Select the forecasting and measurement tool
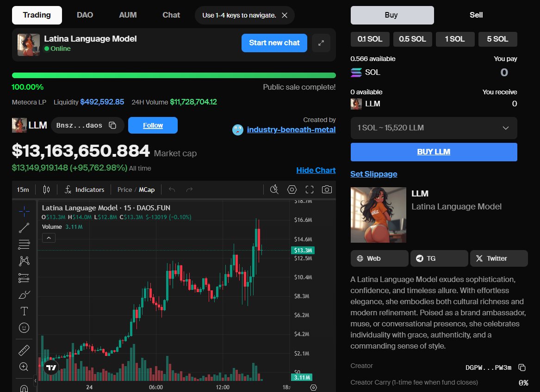 [24, 278]
